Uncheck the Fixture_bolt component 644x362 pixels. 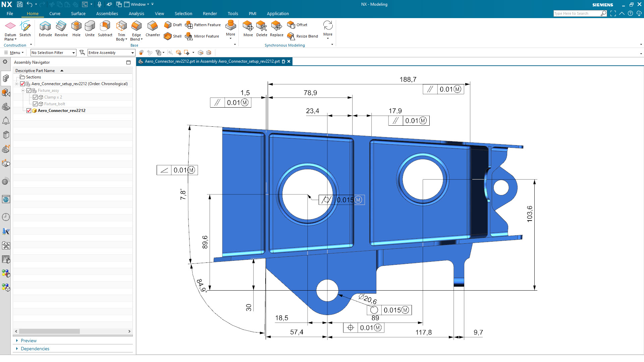pos(36,104)
